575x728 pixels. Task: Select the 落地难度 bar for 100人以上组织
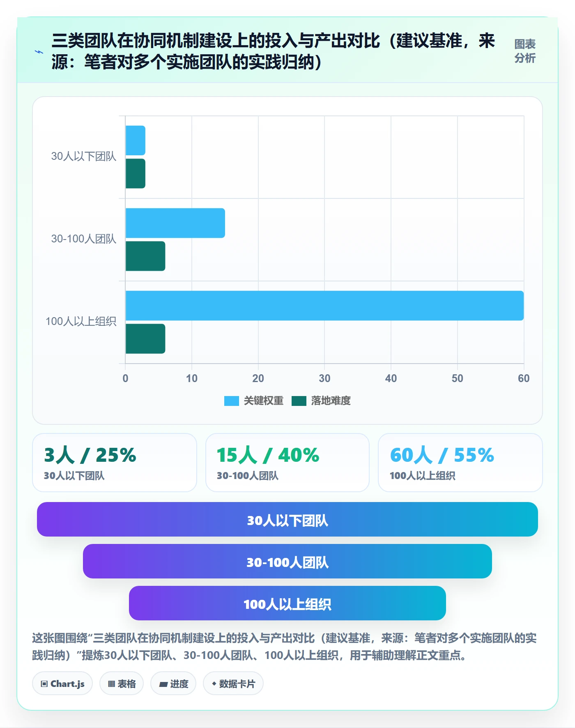pyautogui.click(x=145, y=339)
